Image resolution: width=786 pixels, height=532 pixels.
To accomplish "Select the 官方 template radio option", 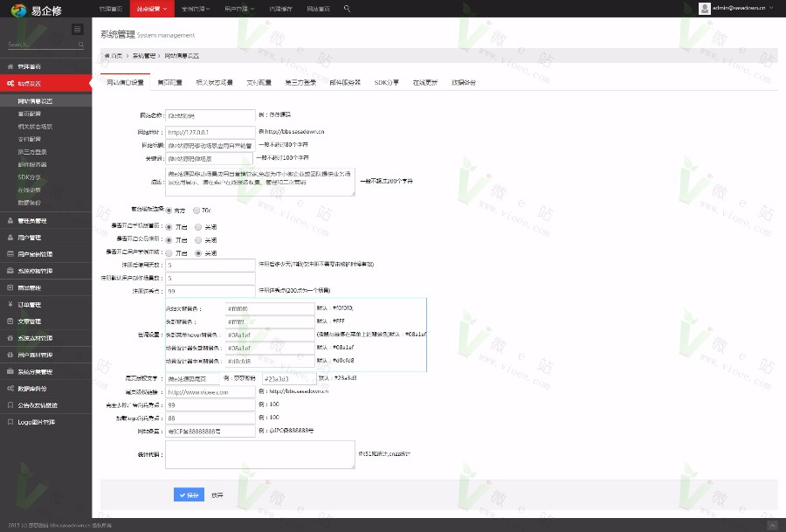I will (169, 211).
